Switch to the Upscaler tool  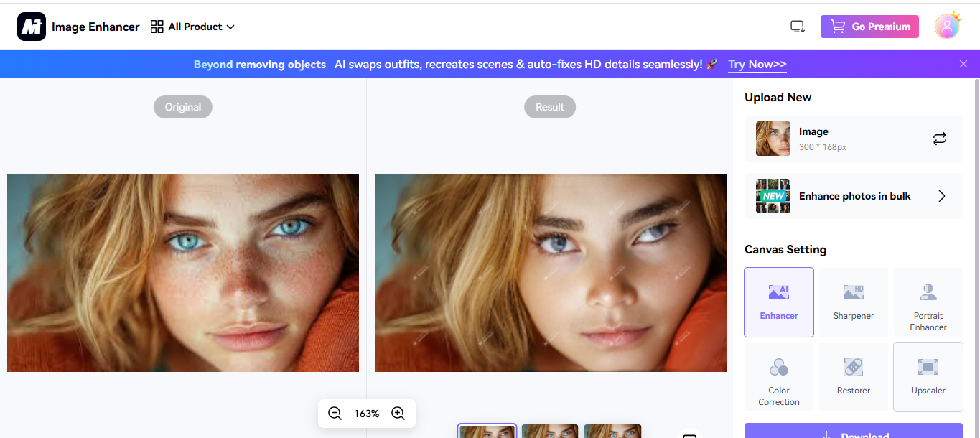pyautogui.click(x=928, y=377)
